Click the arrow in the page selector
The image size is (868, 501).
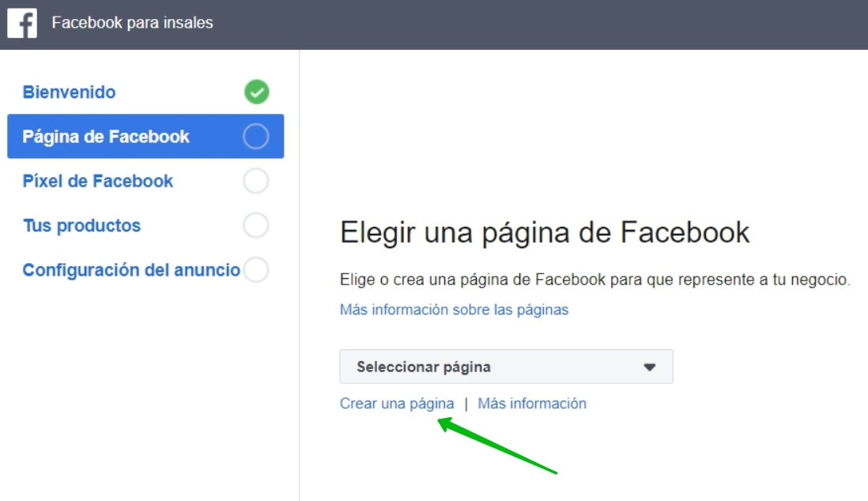[650, 367]
